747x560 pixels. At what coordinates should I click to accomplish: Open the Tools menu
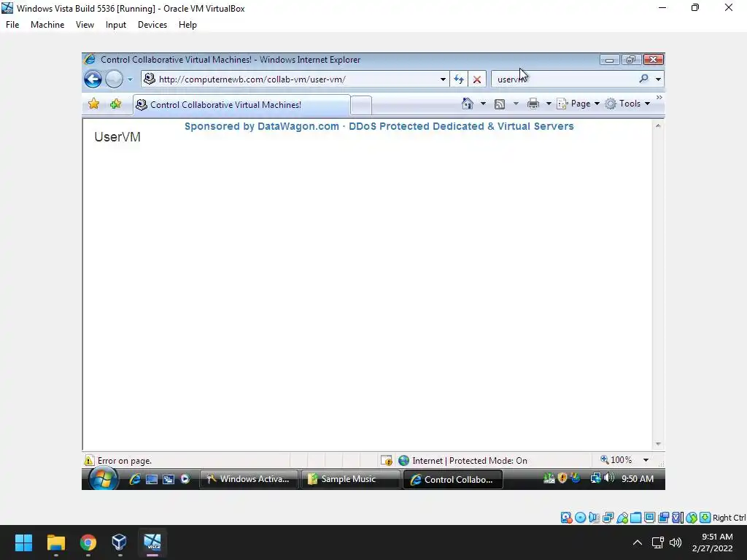click(x=627, y=104)
